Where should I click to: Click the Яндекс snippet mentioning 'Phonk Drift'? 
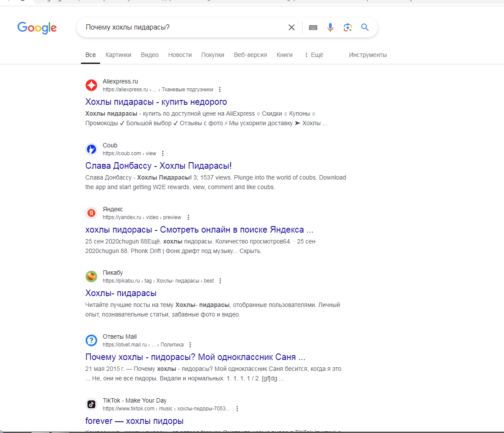pyautogui.click(x=200, y=246)
